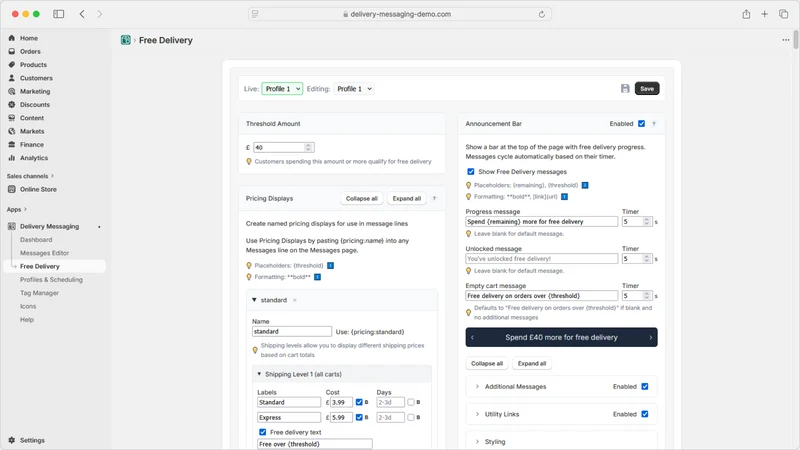Toggle bold checkbox for Express days
This screenshot has width=800, height=450.
pos(411,417)
